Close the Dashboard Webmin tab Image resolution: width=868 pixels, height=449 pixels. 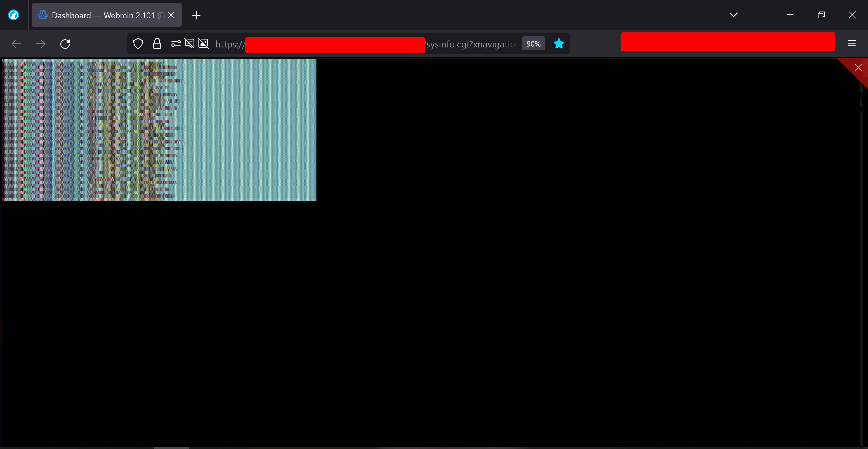pyautogui.click(x=171, y=15)
